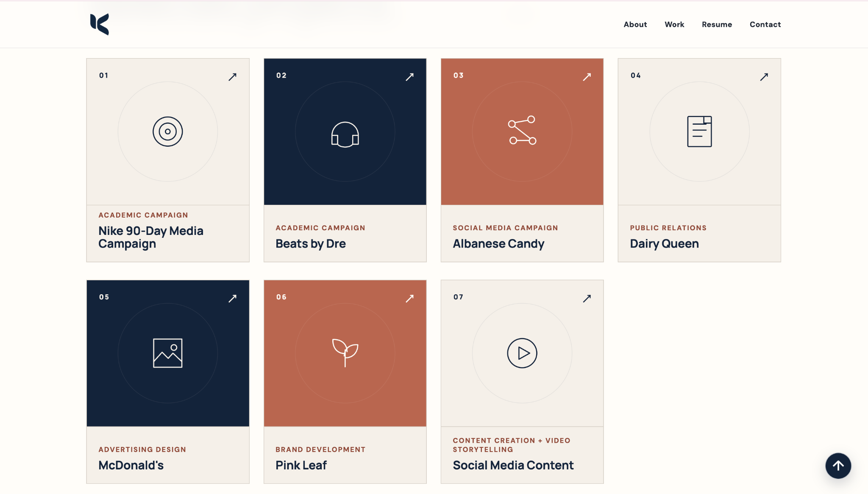Image resolution: width=868 pixels, height=494 pixels.
Task: Click the arrow icon on McDonald's card
Action: (232, 299)
